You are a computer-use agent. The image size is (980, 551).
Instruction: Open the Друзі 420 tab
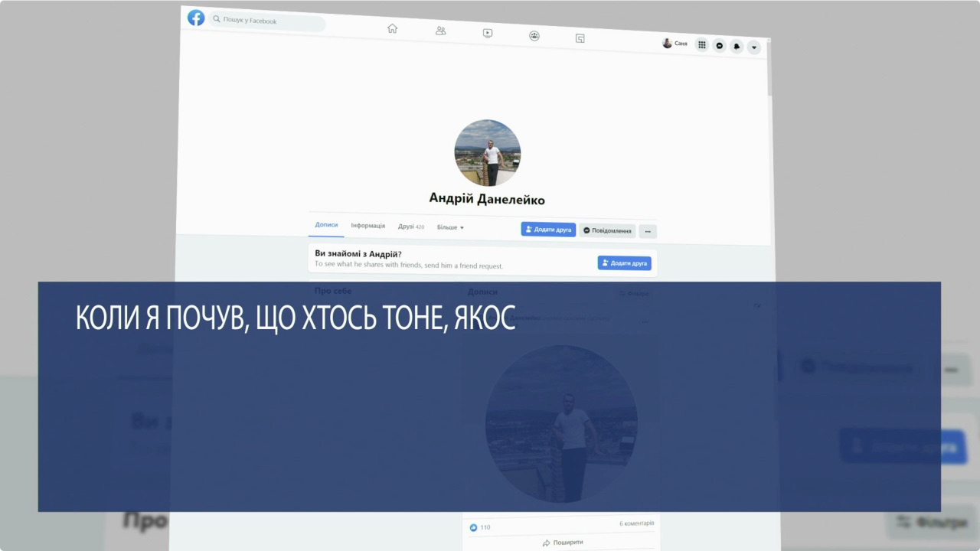pyautogui.click(x=411, y=227)
